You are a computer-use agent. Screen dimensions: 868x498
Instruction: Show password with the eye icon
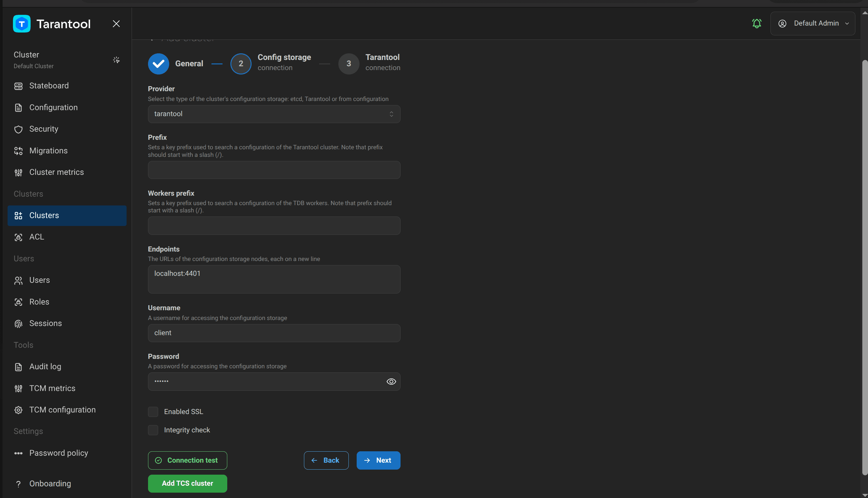point(391,381)
